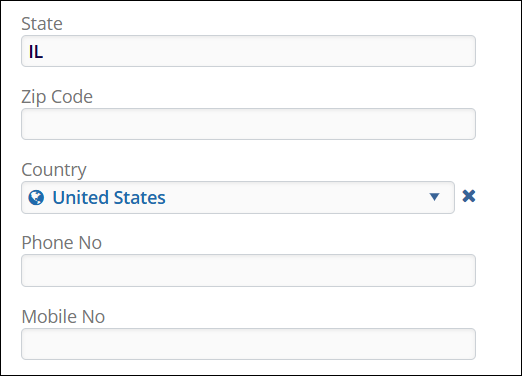
Task: Select the Phone No input field
Action: coord(248,270)
